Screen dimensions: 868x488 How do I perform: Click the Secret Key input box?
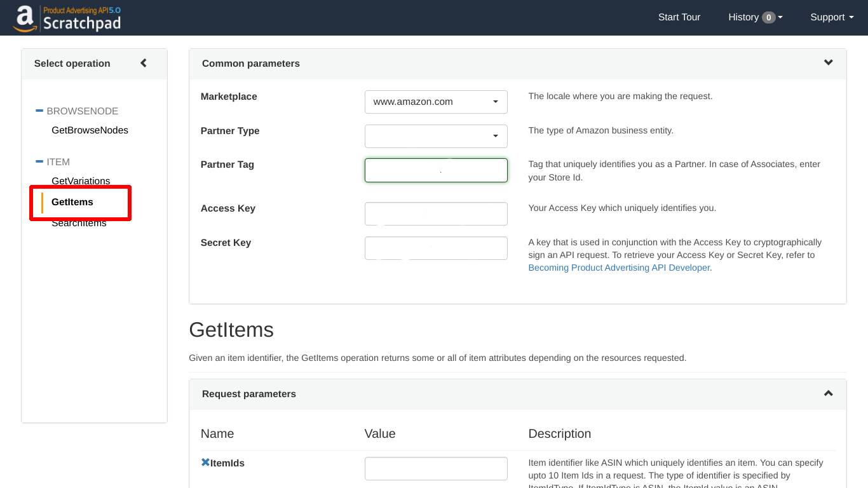coord(436,248)
